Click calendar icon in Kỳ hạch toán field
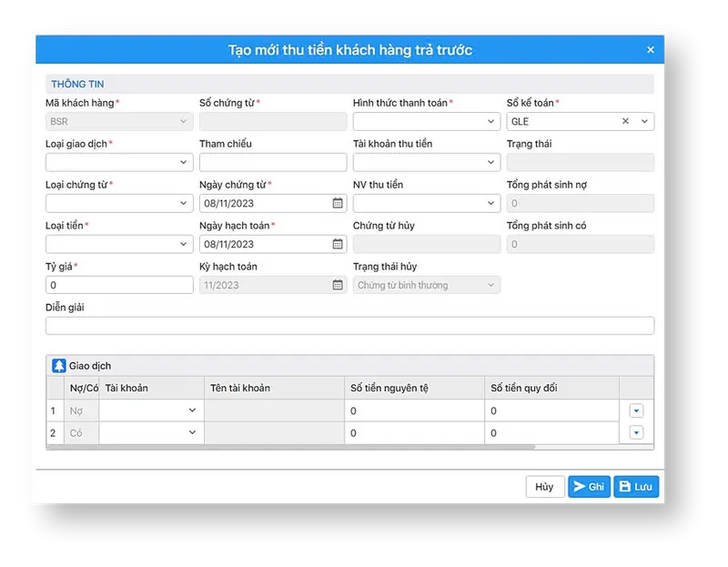Image resolution: width=728 pixels, height=567 pixels. 338,285
